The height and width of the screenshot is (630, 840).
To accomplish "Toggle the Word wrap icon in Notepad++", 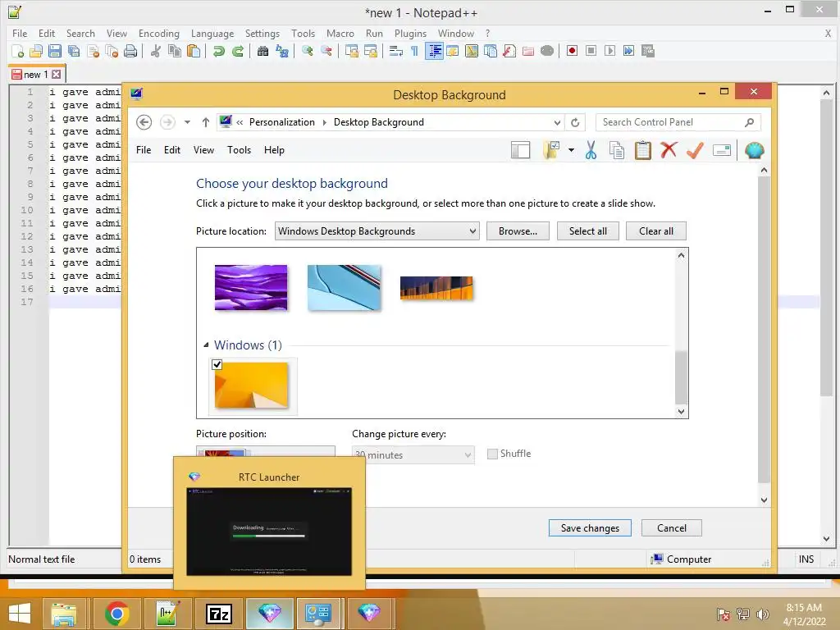I will coord(396,51).
